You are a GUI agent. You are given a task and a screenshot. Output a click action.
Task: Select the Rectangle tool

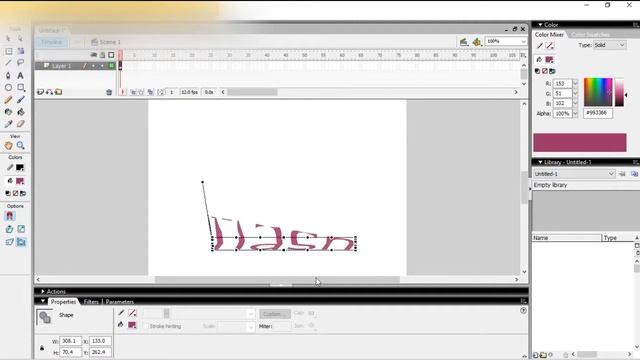point(20,87)
